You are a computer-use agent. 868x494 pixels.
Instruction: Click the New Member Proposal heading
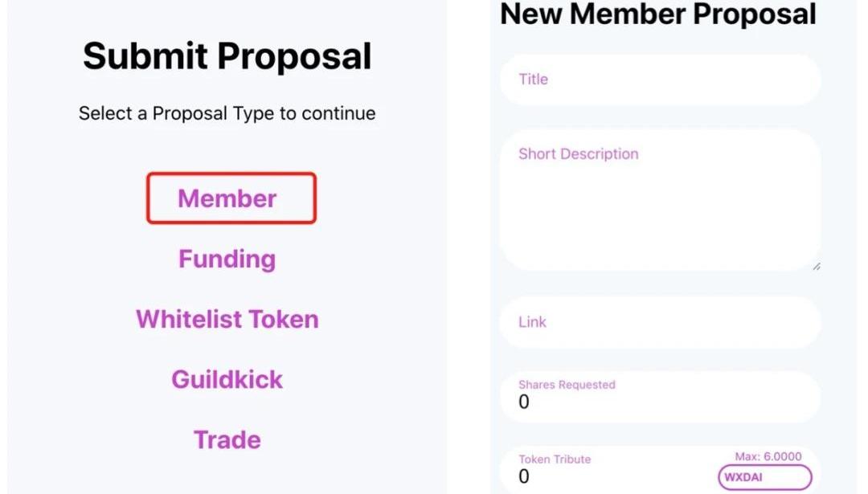(x=658, y=14)
